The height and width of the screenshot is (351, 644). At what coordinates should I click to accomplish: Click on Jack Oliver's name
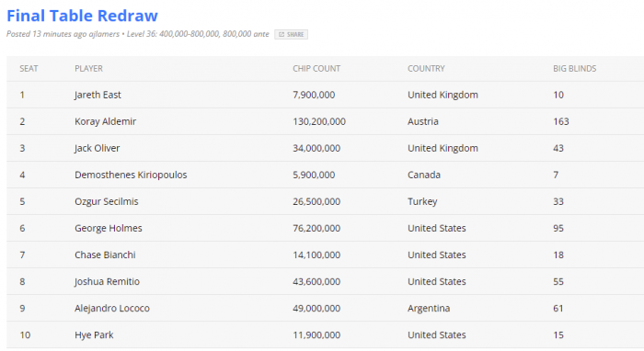click(97, 148)
